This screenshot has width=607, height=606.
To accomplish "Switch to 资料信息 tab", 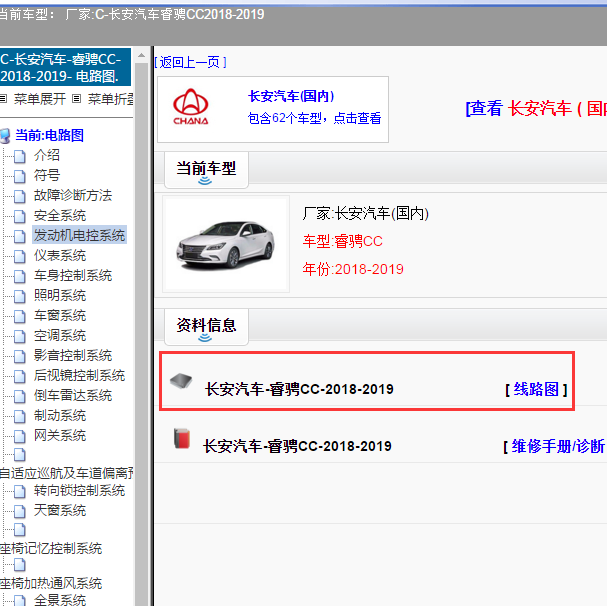I will pyautogui.click(x=206, y=326).
